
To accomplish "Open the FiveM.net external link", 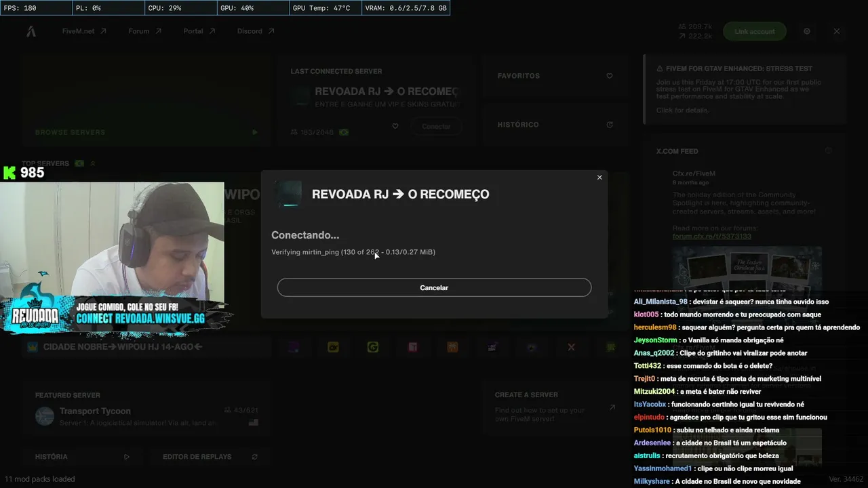I will coord(84,31).
